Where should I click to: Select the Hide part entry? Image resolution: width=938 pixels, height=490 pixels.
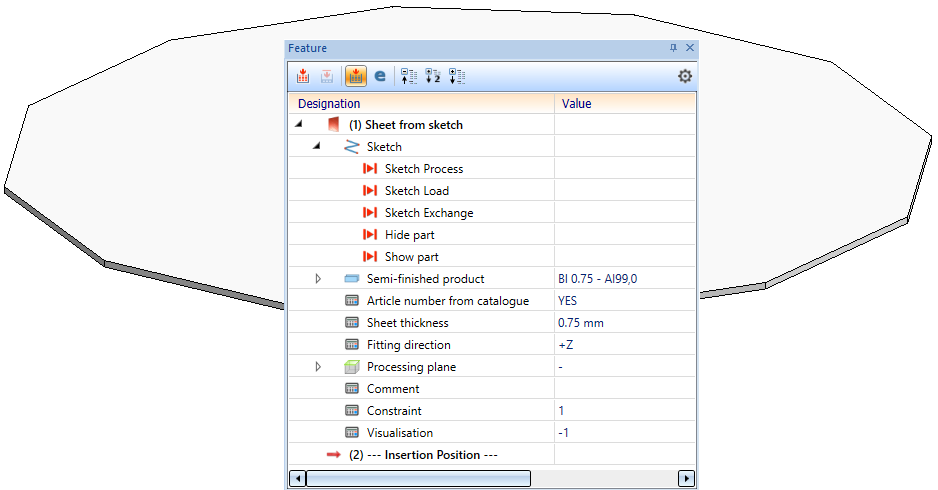[409, 235]
